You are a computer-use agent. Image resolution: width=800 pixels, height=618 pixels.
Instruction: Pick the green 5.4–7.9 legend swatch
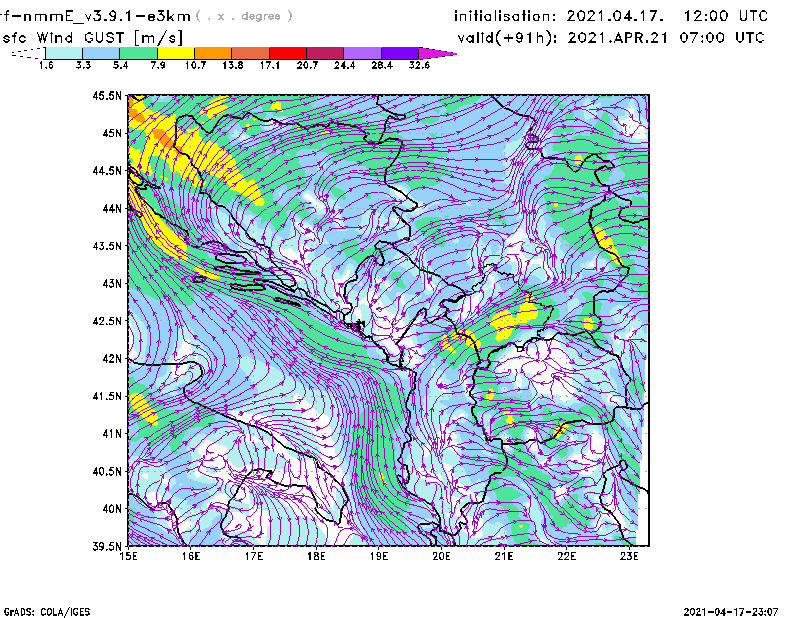coord(138,53)
